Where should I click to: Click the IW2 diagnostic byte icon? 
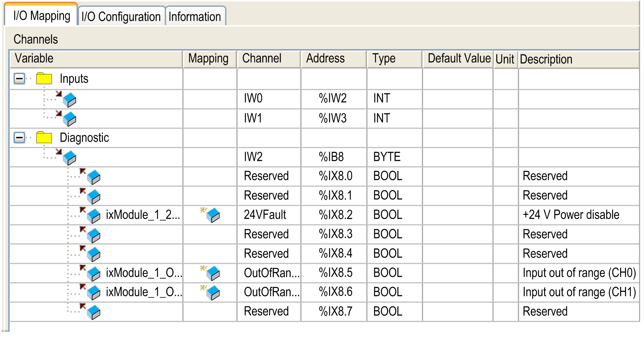(69, 158)
